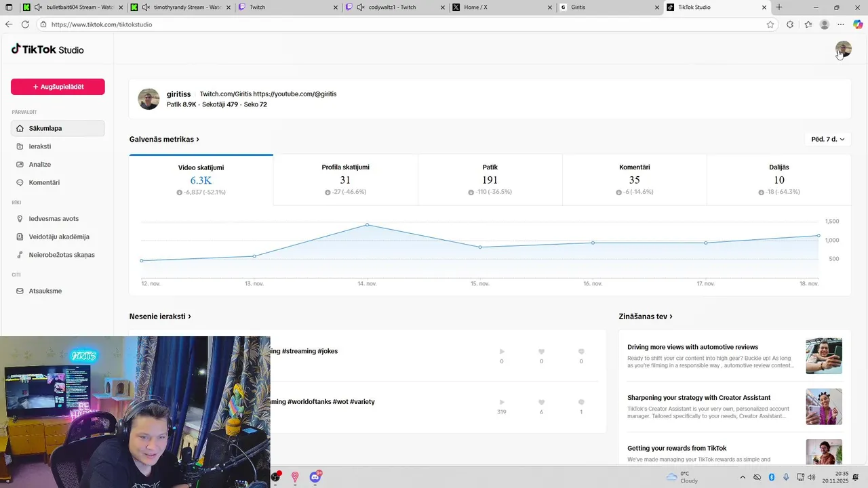Open the #streaming #jokes recent post
This screenshot has height=488, width=868.
coord(303,351)
